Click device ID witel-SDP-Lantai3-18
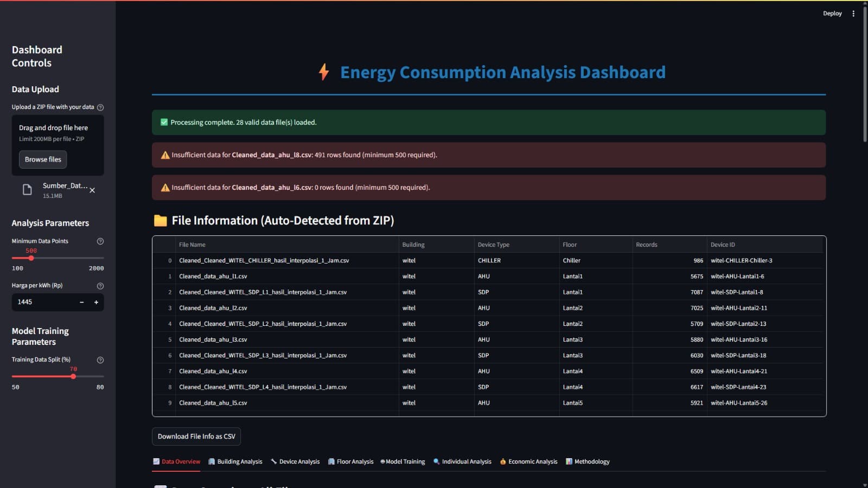Screen dimensions: 868x488 pos(765,356)
